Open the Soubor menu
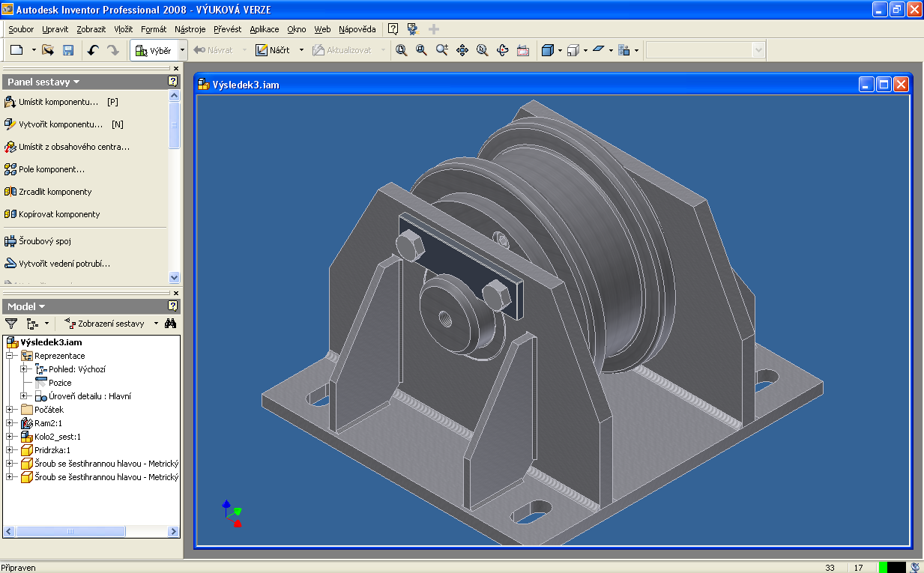924x573 pixels. click(x=21, y=29)
